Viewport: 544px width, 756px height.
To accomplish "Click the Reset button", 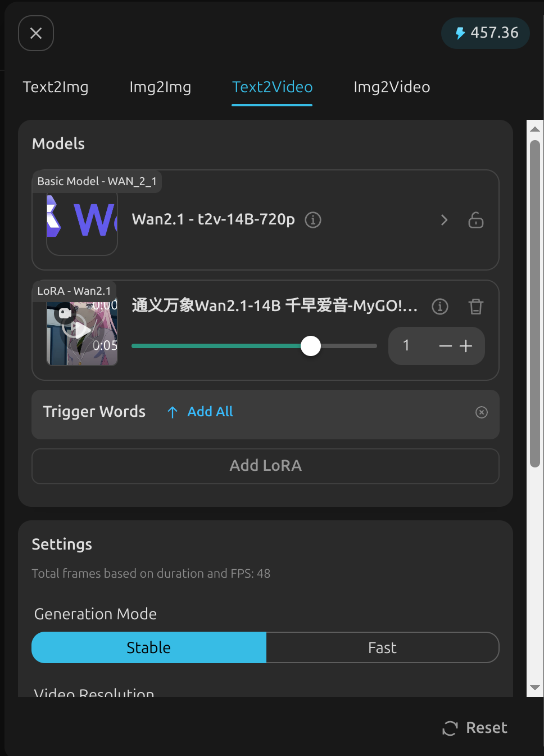I will (x=475, y=728).
